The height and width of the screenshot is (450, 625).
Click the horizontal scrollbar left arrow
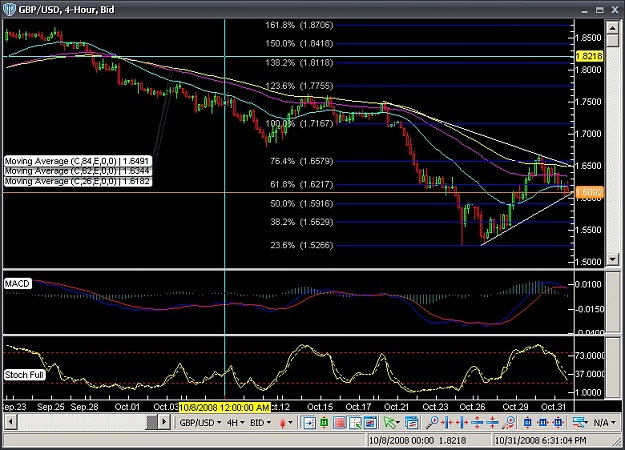tap(11, 422)
